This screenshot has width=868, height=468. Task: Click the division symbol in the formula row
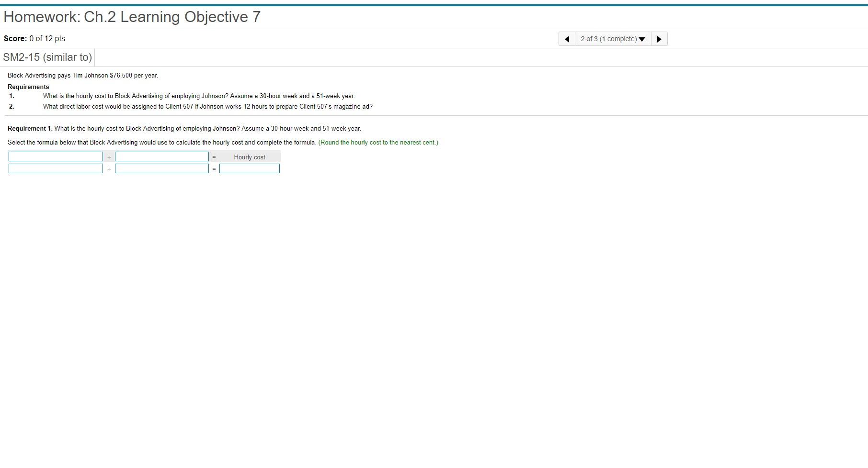coord(109,156)
